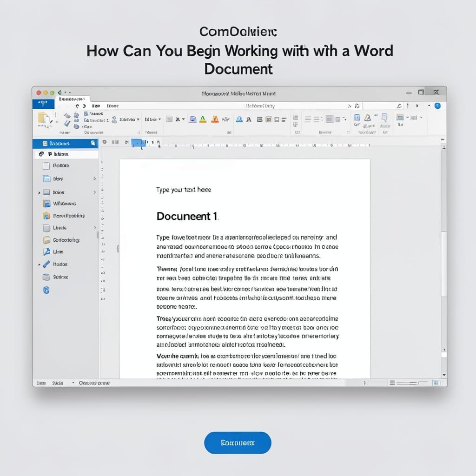The height and width of the screenshot is (476, 476).
Task: Click the yellow letter A font color icon
Action: click(203, 119)
